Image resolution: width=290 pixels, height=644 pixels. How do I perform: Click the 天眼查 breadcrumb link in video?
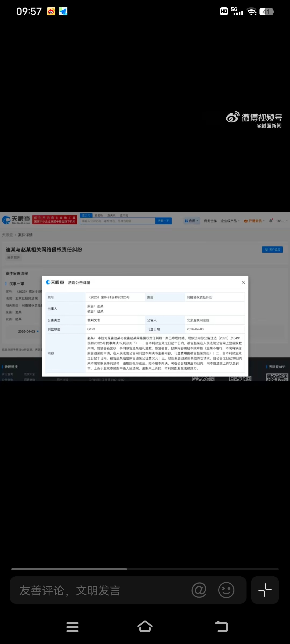tap(7, 235)
